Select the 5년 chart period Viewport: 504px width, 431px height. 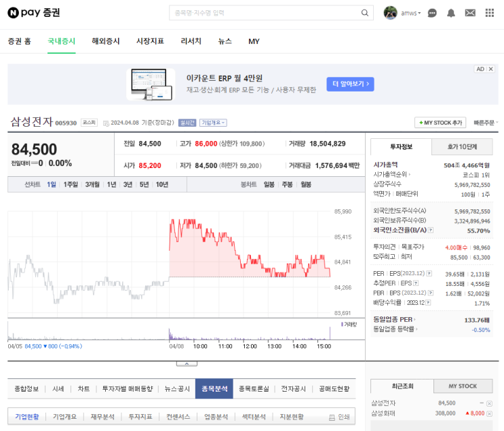tap(144, 184)
